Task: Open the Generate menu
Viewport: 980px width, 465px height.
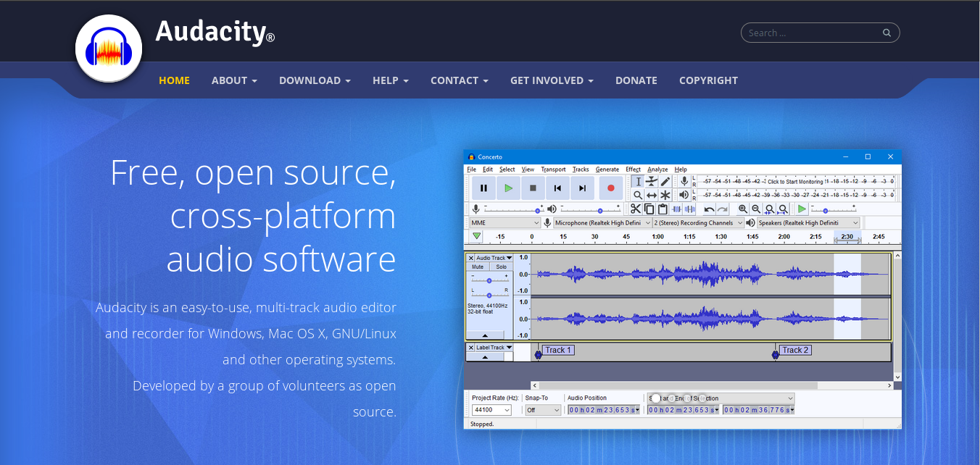Action: click(x=607, y=169)
